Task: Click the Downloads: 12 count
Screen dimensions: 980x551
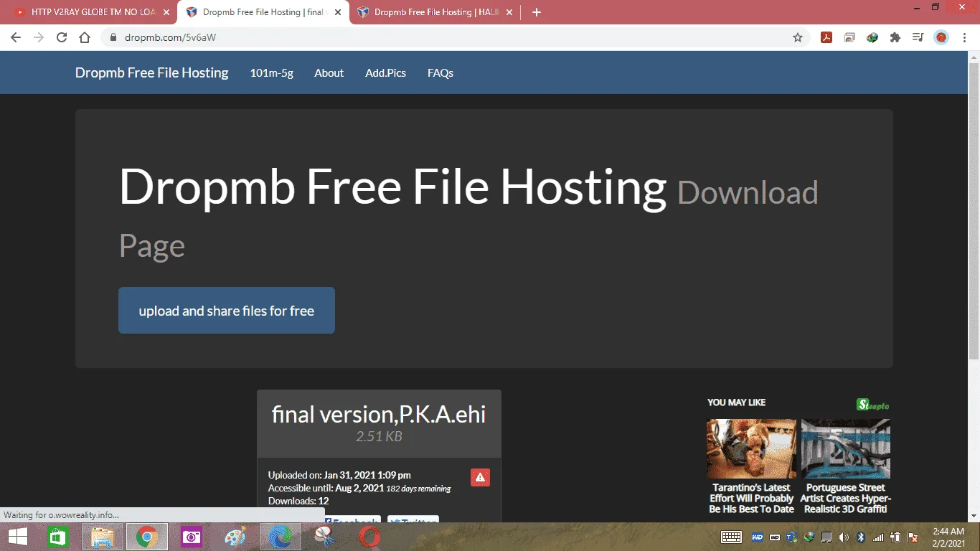Action: 298,501
